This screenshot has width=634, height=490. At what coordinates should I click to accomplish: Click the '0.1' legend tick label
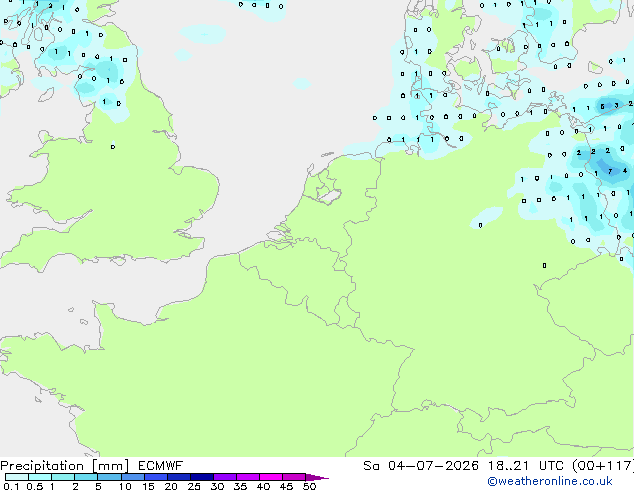click(11, 486)
